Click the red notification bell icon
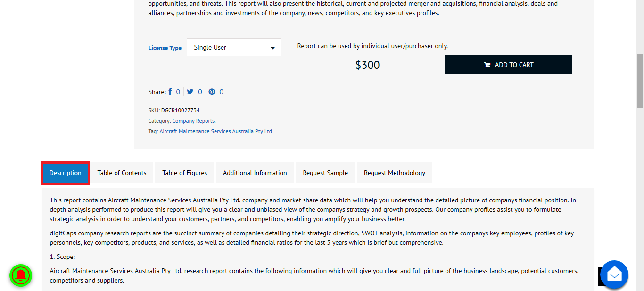Screen dimensions: 644x291 click(x=20, y=275)
